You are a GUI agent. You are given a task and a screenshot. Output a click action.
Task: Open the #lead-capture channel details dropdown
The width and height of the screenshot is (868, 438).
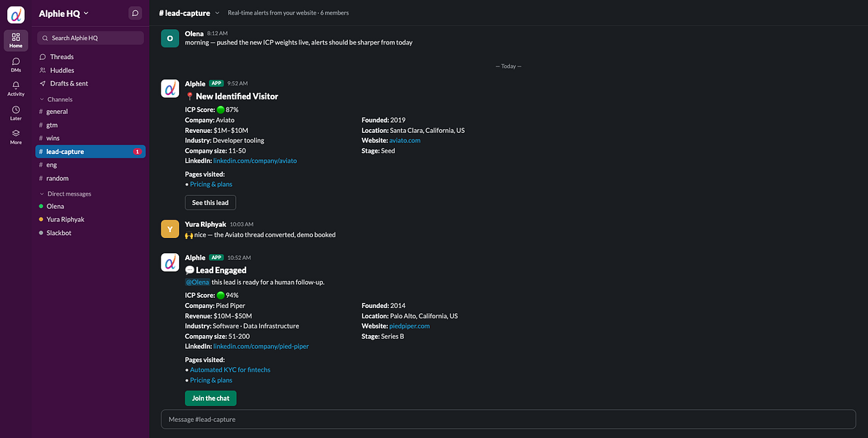pos(189,12)
